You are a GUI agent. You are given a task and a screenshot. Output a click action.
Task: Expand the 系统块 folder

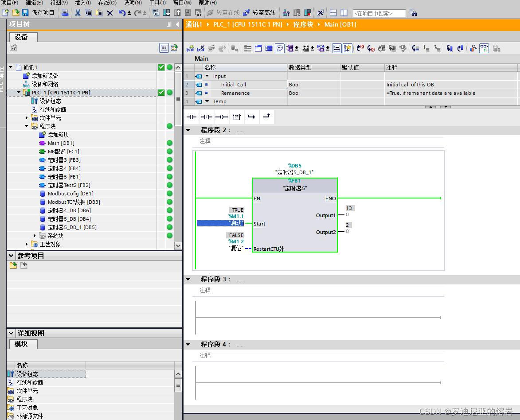coord(35,236)
